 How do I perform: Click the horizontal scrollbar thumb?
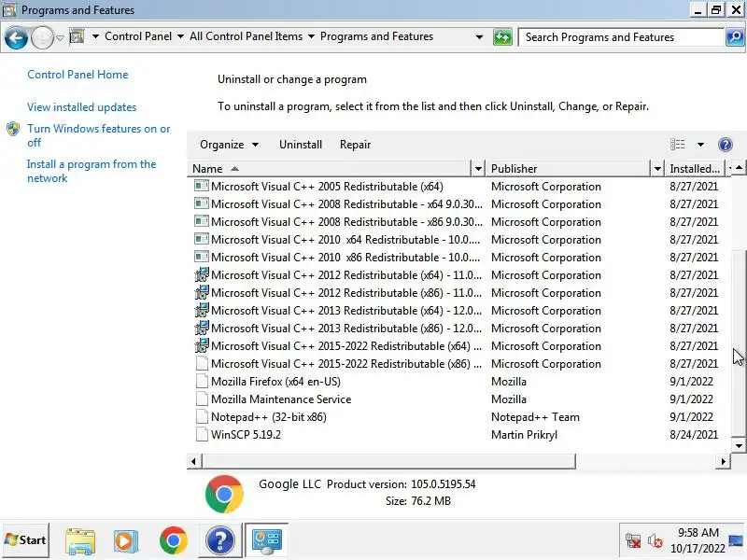[388, 461]
